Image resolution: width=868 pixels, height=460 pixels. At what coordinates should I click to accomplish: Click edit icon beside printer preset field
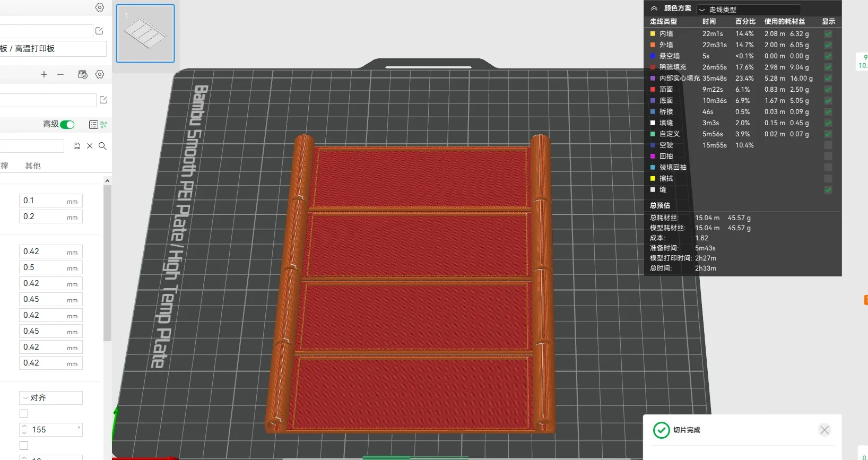(99, 31)
